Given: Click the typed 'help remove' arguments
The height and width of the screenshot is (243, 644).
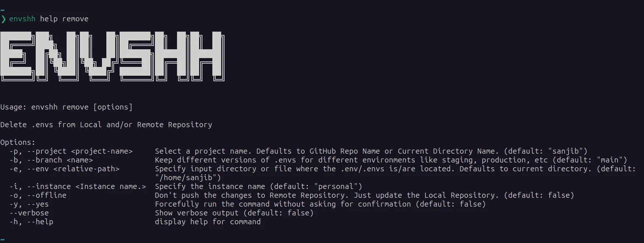Looking at the screenshot, I should [x=64, y=19].
